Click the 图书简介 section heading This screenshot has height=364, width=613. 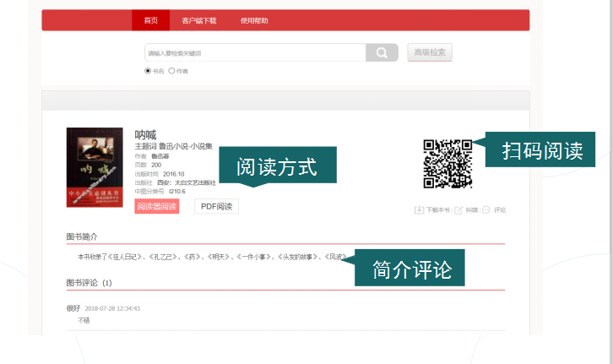click(x=83, y=236)
